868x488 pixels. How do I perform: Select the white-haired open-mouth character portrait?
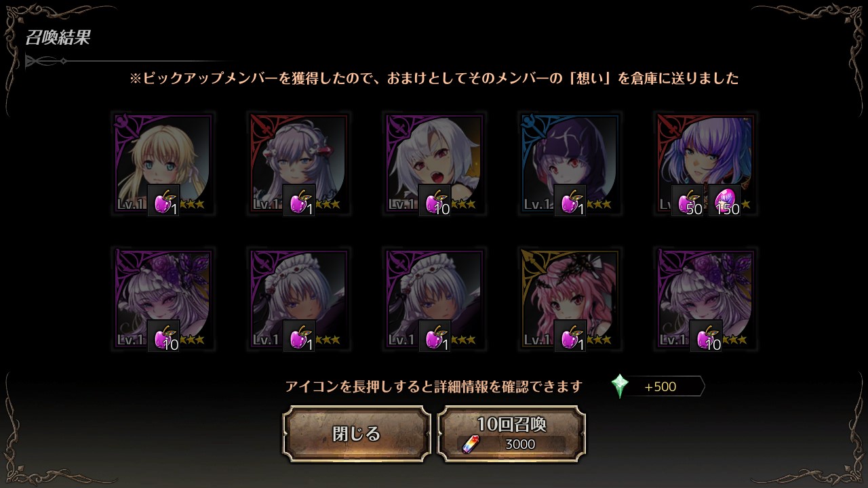[434, 164]
